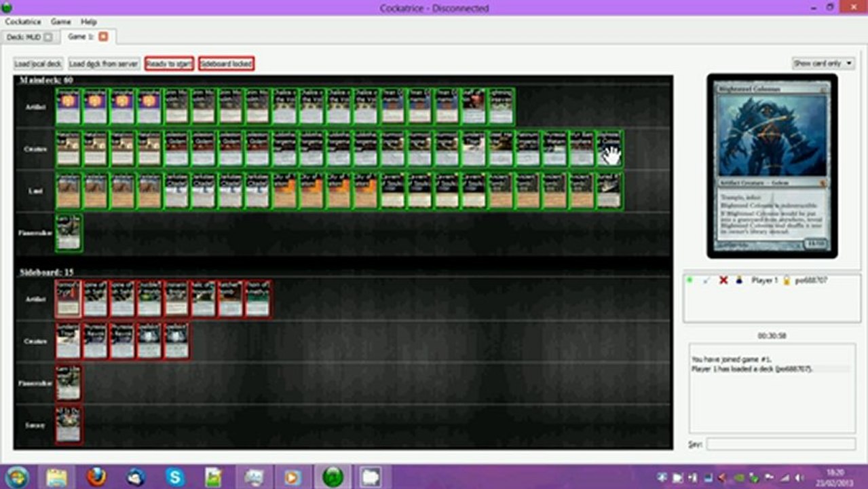This screenshot has height=489, width=868.
Task: Select the sideboard Sorcery card
Action: pyautogui.click(x=69, y=424)
